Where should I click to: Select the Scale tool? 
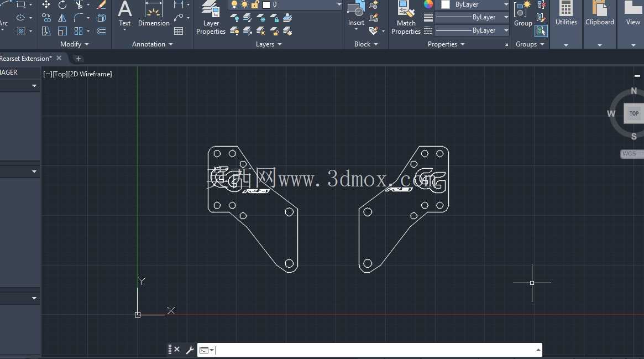click(62, 31)
